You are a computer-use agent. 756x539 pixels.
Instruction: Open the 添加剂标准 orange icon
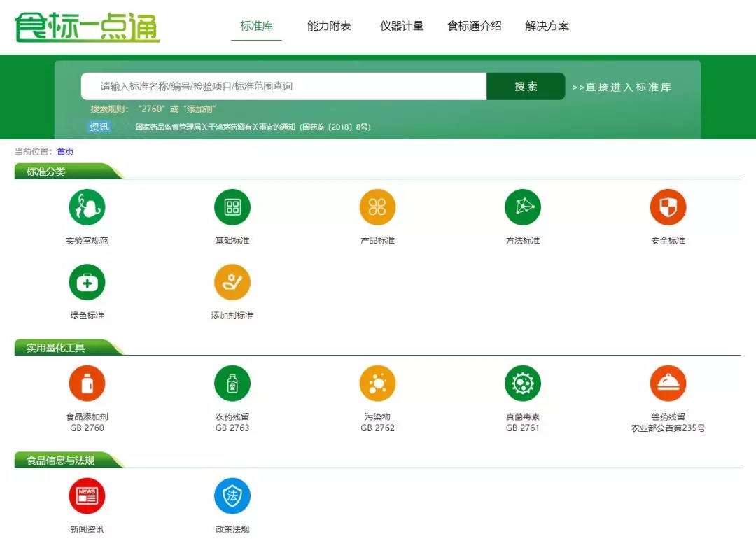(x=232, y=282)
